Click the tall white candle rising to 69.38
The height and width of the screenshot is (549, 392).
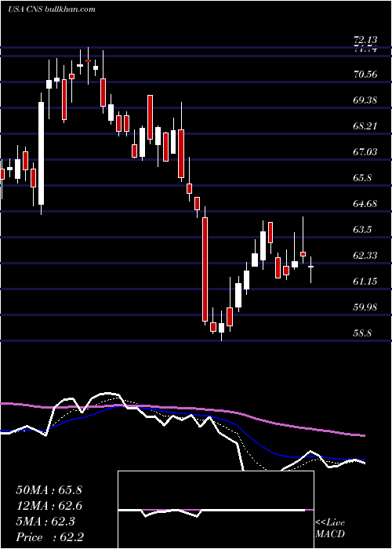click(42, 154)
